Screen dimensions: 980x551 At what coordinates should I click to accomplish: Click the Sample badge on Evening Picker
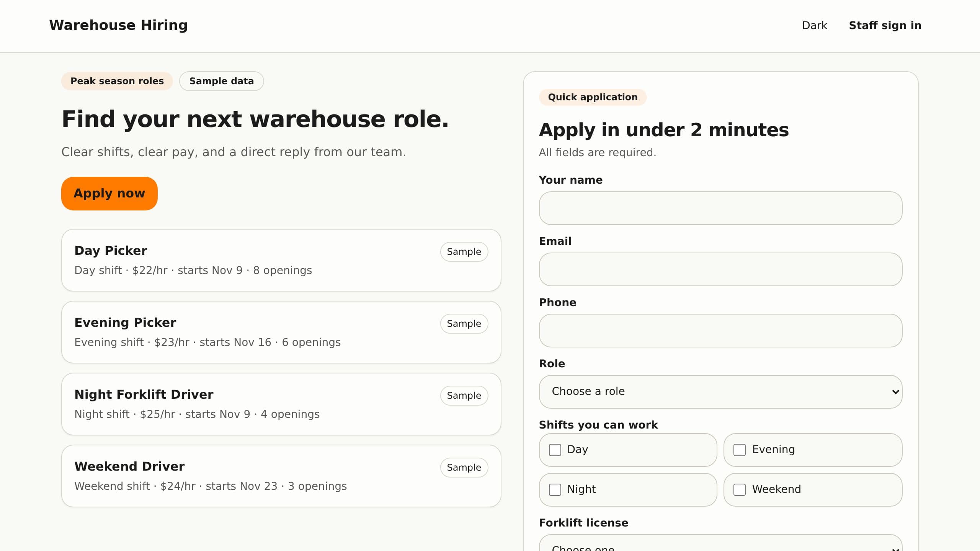tap(464, 323)
